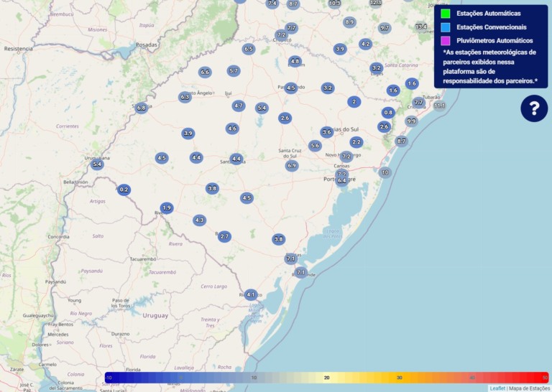The width and height of the screenshot is (552, 392).
Task: Open the question mark help button
Action: [x=534, y=108]
